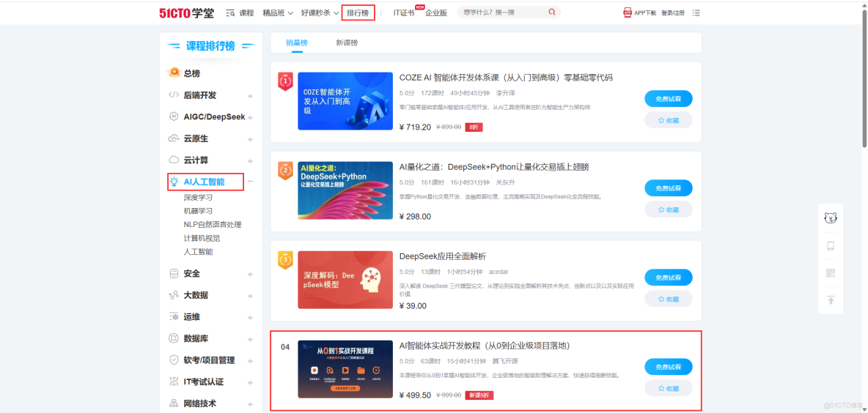Click the AIGC/DeepSeek AI icon

click(x=174, y=116)
